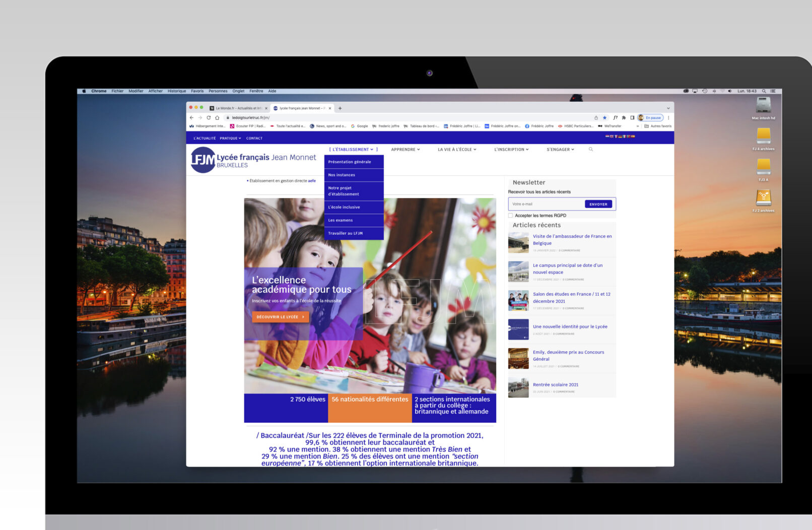Click the ENVOYER newsletter button

click(x=598, y=204)
